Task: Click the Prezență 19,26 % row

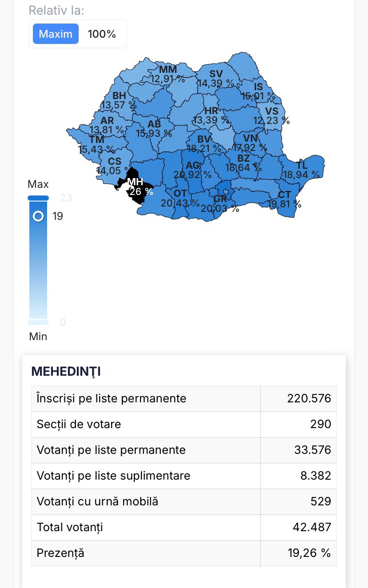Action: [x=184, y=553]
